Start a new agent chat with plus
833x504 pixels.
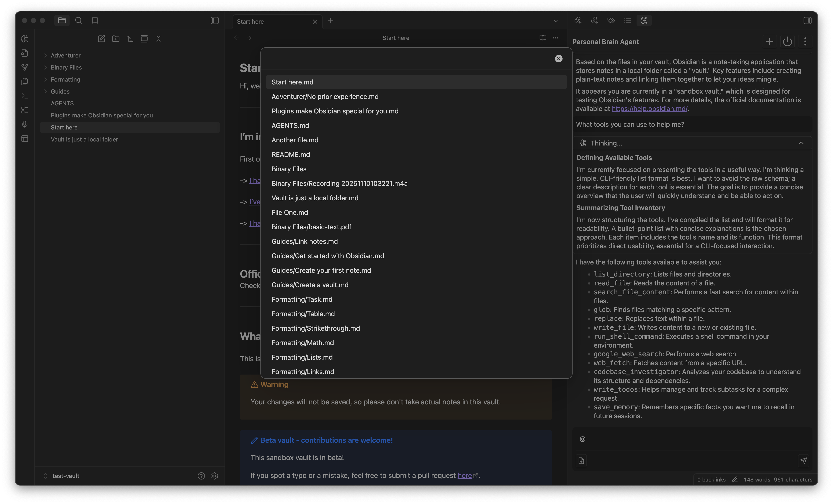click(769, 41)
